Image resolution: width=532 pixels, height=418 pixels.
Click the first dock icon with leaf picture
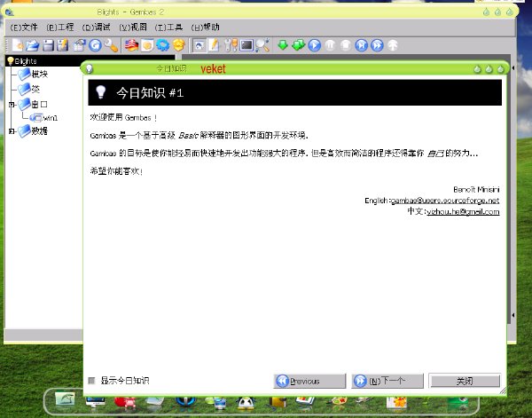[x=65, y=399]
